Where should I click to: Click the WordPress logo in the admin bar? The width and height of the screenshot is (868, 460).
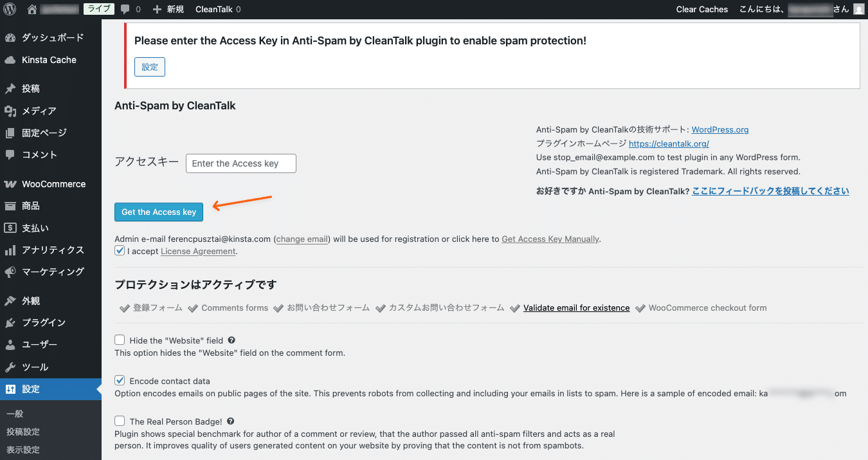pyautogui.click(x=10, y=9)
